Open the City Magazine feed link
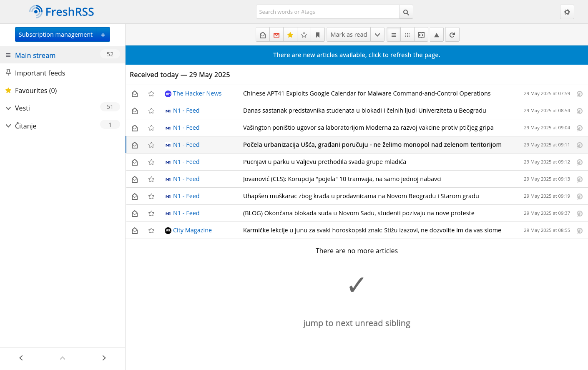 192,230
